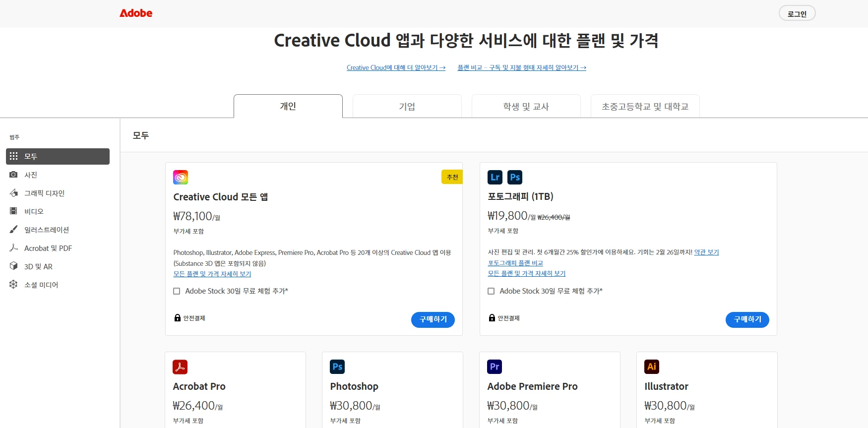Click the ₩19,800/월 price
This screenshot has height=428, width=868.
tap(511, 216)
